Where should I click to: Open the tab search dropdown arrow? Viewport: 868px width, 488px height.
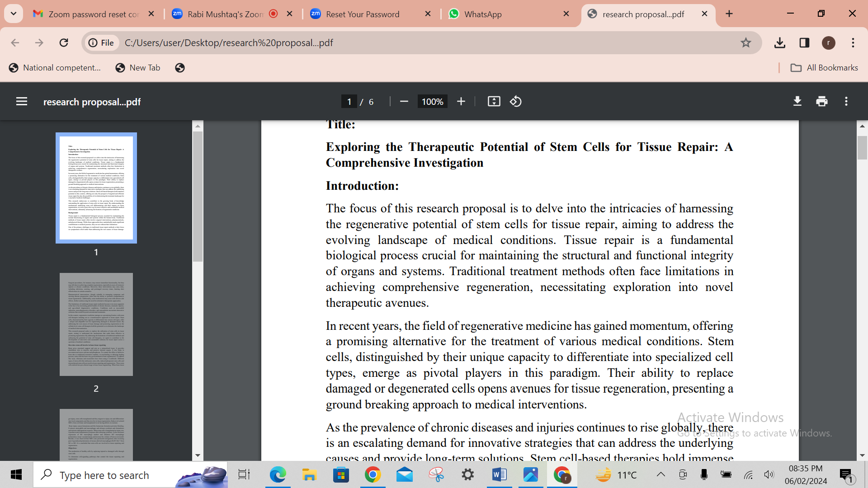(14, 14)
